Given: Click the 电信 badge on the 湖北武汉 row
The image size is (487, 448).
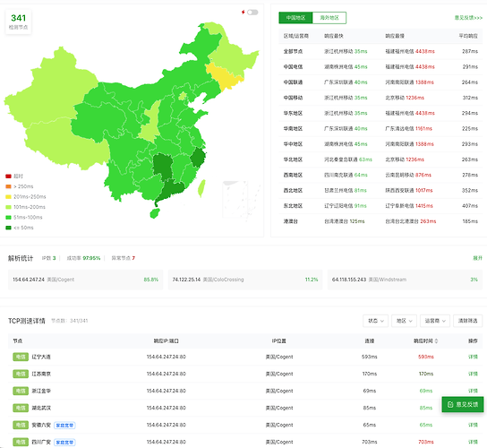Looking at the screenshot, I should [21, 408].
